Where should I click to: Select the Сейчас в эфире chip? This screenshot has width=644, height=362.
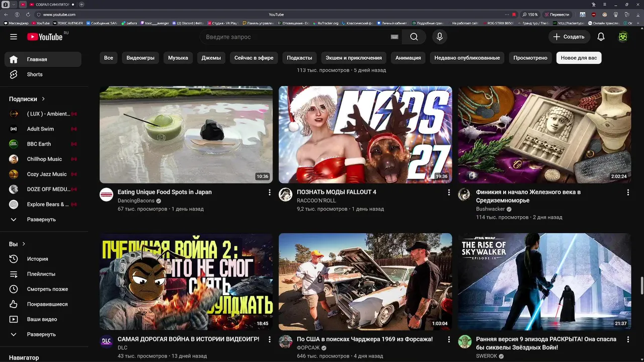click(254, 58)
